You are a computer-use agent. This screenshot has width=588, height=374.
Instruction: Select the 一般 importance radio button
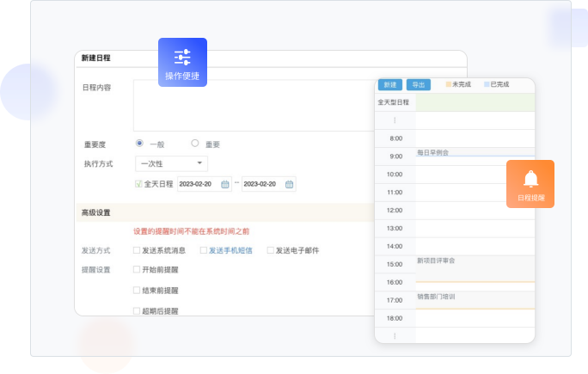pos(139,144)
